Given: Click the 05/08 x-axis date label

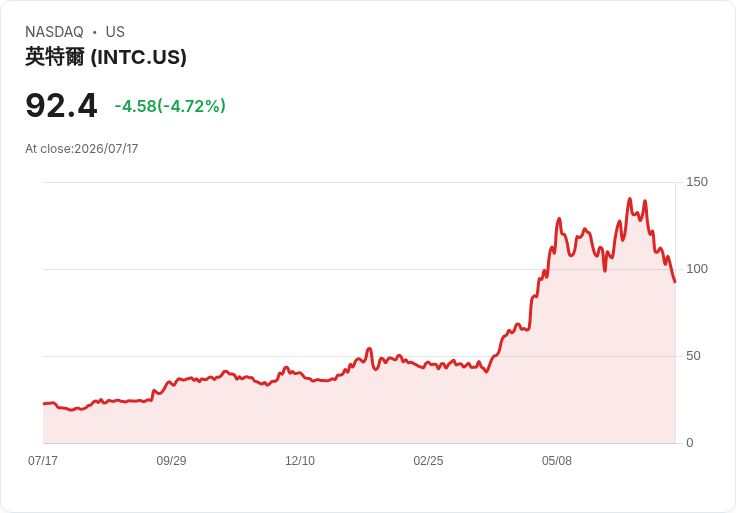Looking at the screenshot, I should pos(557,460).
